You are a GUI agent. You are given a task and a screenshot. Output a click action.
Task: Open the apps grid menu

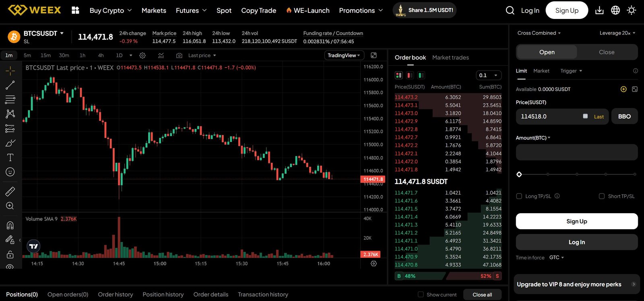(75, 10)
